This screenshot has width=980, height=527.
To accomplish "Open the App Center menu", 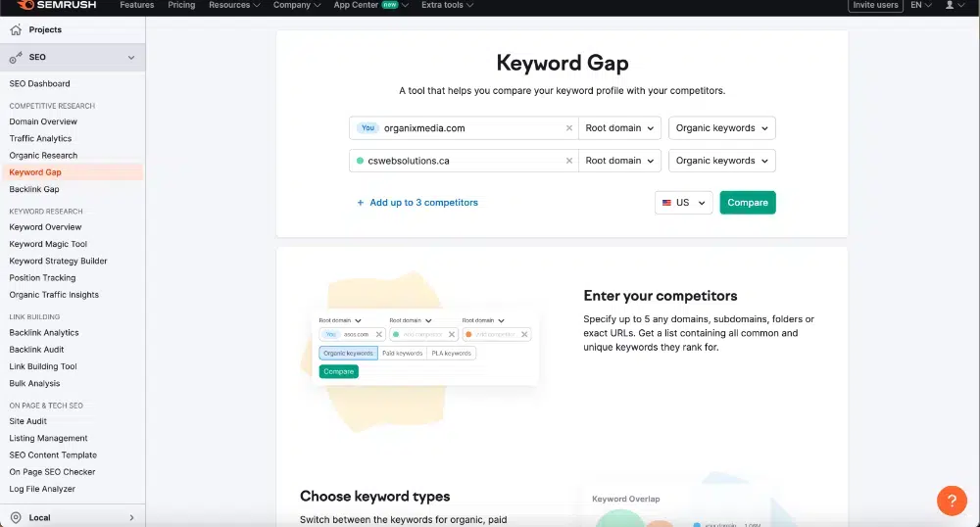I will [x=371, y=5].
